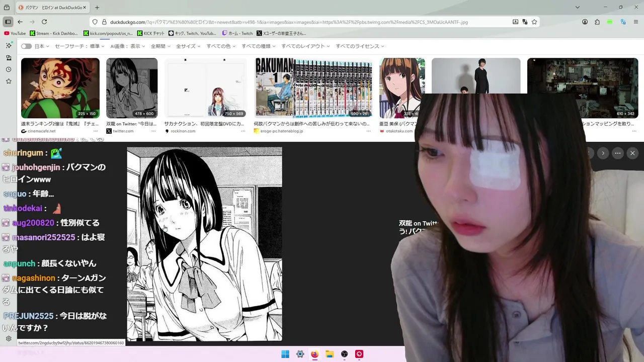The image size is (644, 362).
Task: Reload the current DuckDuckGo page
Action: pyautogui.click(x=44, y=22)
